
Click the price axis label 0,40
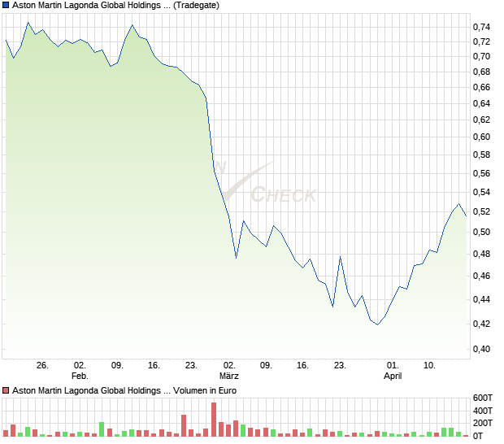click(x=481, y=349)
